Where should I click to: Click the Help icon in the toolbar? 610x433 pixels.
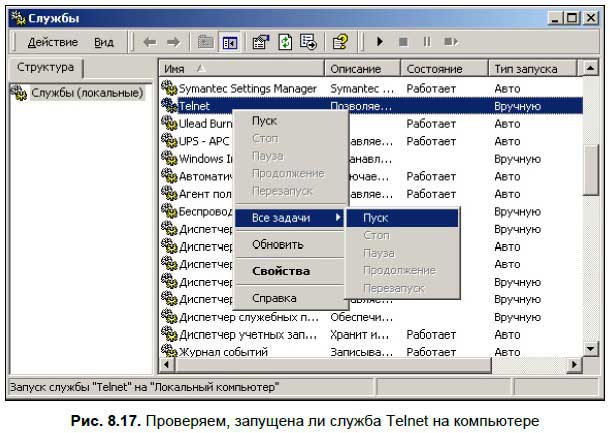[x=340, y=42]
